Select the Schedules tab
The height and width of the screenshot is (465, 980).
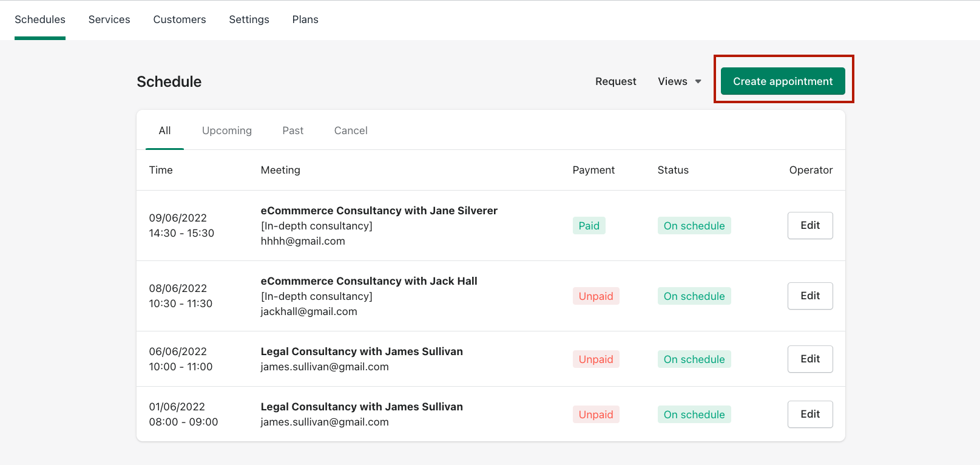point(40,19)
